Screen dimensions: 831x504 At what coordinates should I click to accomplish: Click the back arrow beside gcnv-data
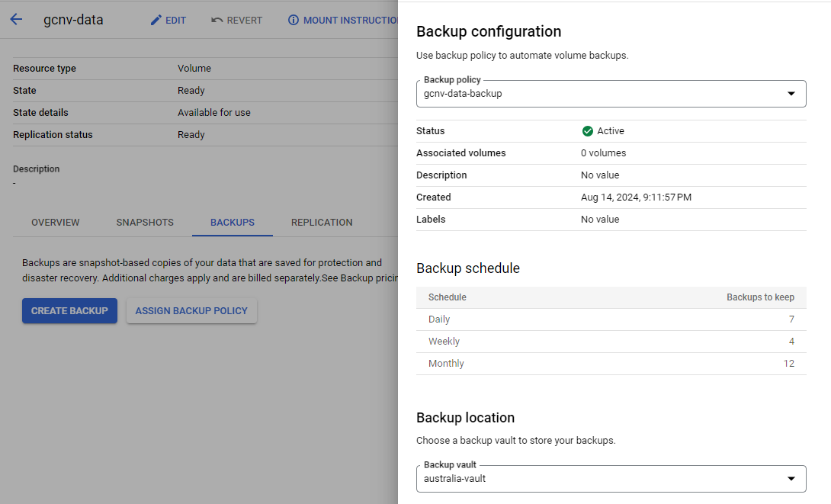(x=16, y=21)
